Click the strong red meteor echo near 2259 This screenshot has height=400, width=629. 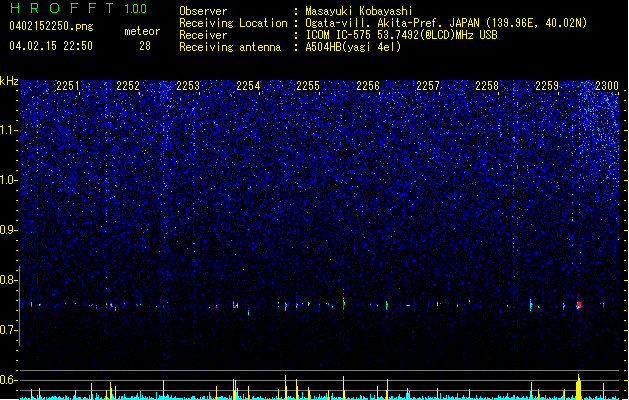click(578, 305)
